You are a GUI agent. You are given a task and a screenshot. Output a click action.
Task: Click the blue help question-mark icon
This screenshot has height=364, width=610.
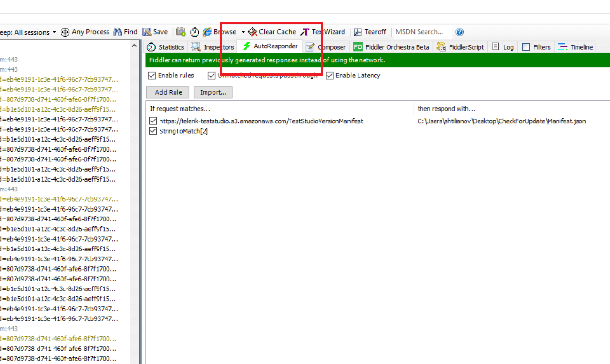point(459,32)
